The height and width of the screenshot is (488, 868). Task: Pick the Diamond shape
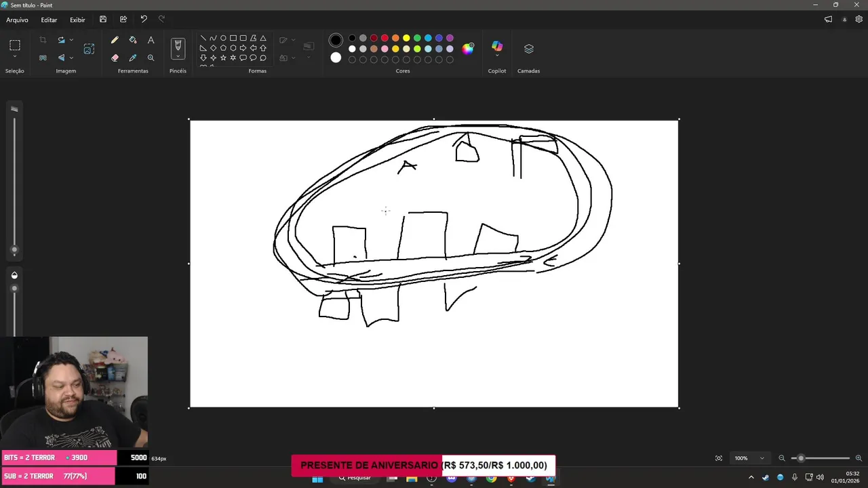click(x=213, y=48)
